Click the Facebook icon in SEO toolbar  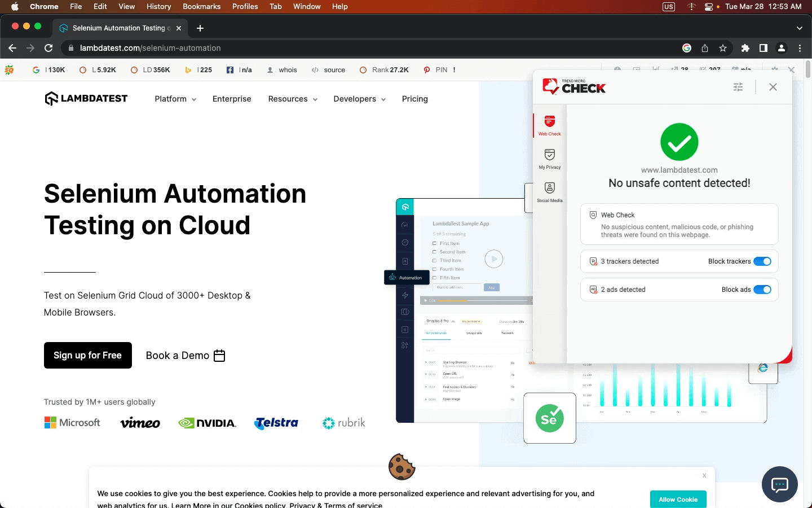[230, 70]
